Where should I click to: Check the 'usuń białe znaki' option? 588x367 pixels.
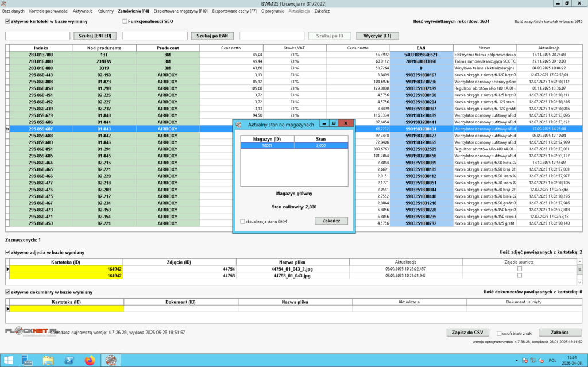[498, 333]
